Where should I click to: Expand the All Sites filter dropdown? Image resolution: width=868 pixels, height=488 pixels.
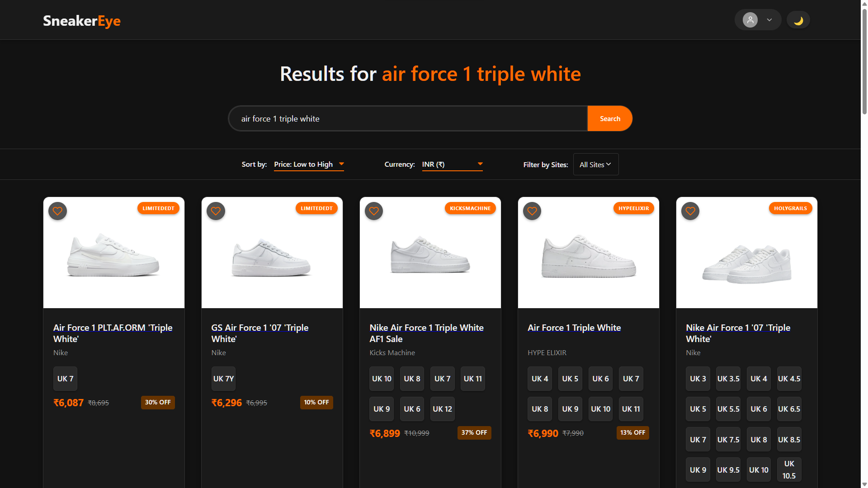pyautogui.click(x=595, y=164)
